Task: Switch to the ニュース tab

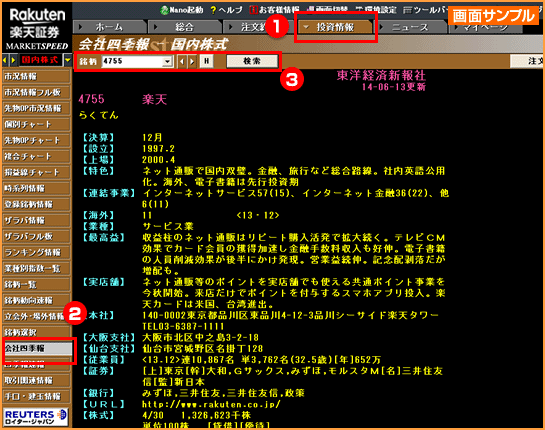Action: (x=410, y=27)
